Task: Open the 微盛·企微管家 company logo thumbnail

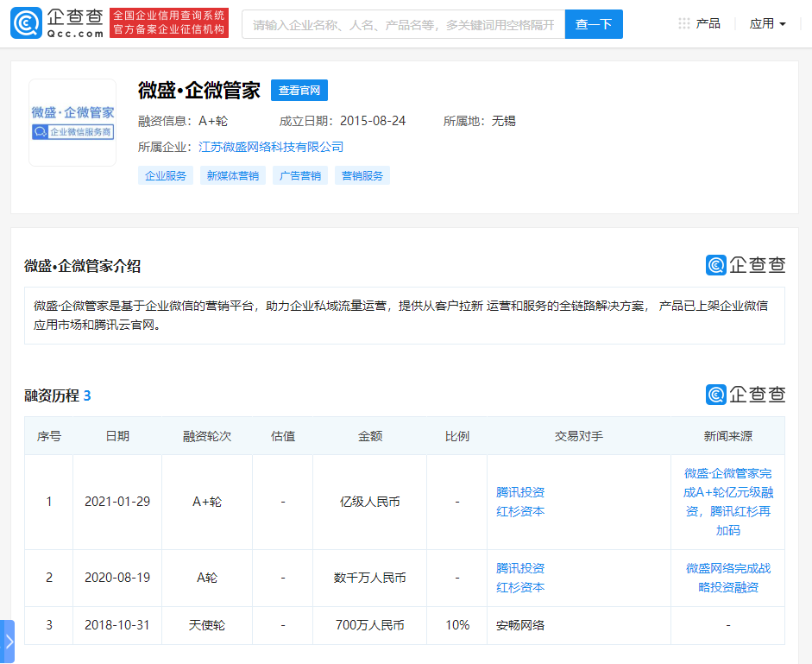Action: [x=72, y=123]
